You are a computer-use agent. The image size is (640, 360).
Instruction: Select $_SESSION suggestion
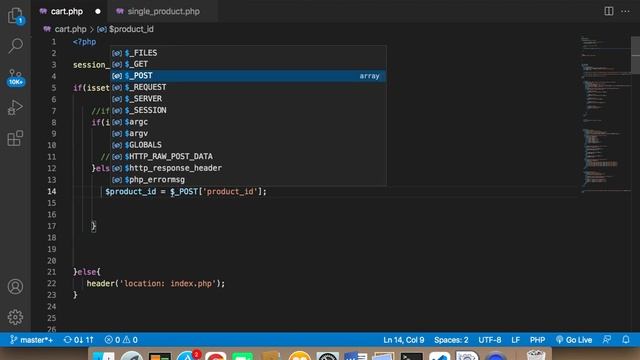[x=248, y=110]
